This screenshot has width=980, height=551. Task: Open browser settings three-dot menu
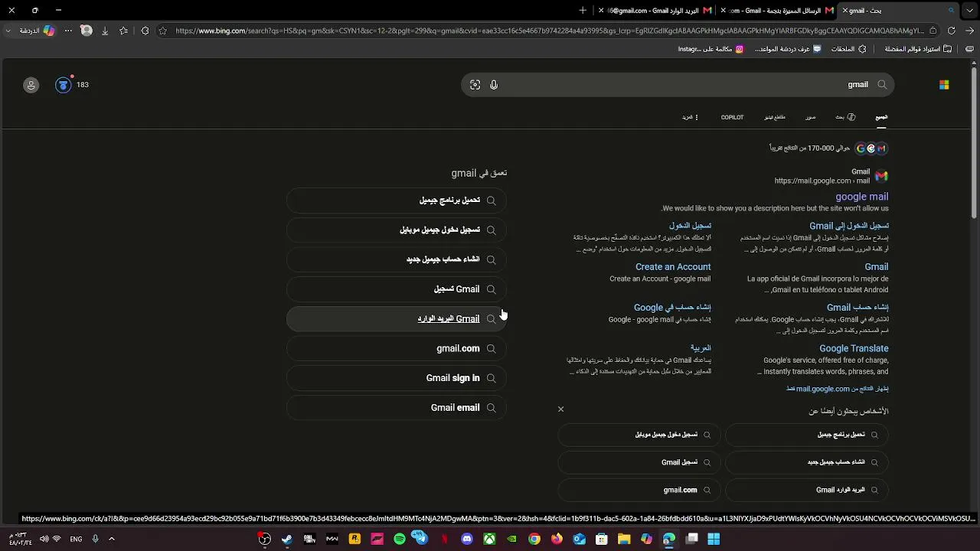[x=68, y=31]
